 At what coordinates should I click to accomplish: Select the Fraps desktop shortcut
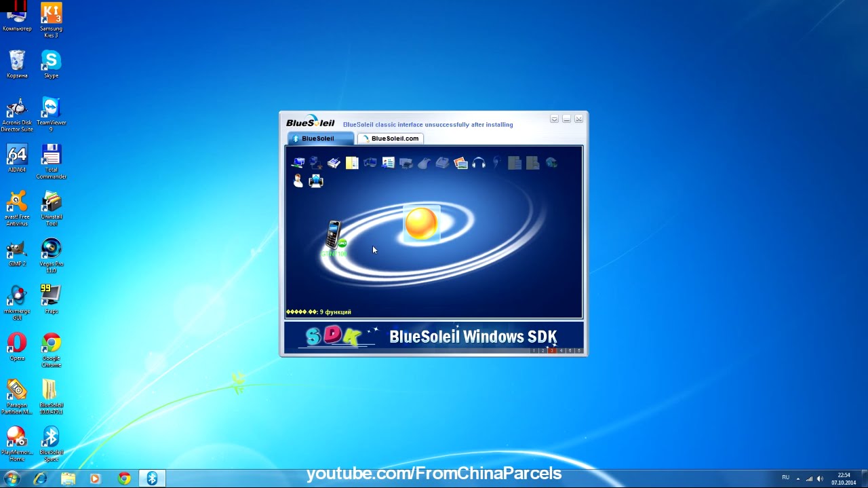[51, 299]
